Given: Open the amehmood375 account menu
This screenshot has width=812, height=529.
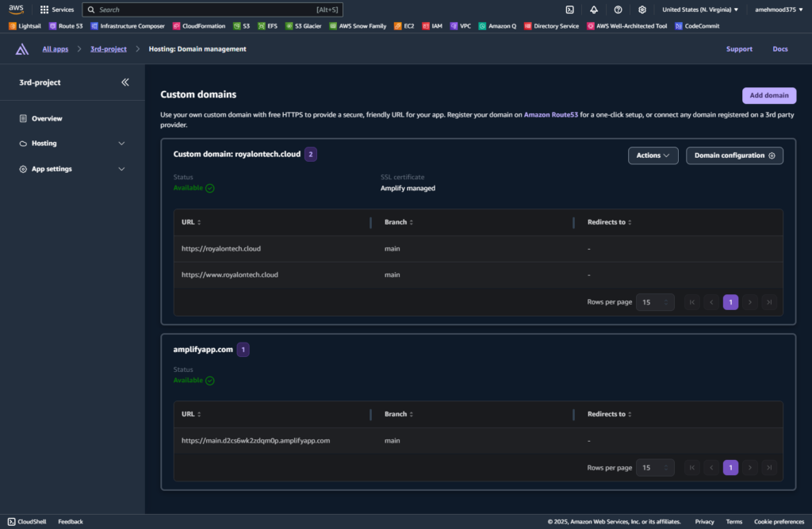Looking at the screenshot, I should (779, 10).
